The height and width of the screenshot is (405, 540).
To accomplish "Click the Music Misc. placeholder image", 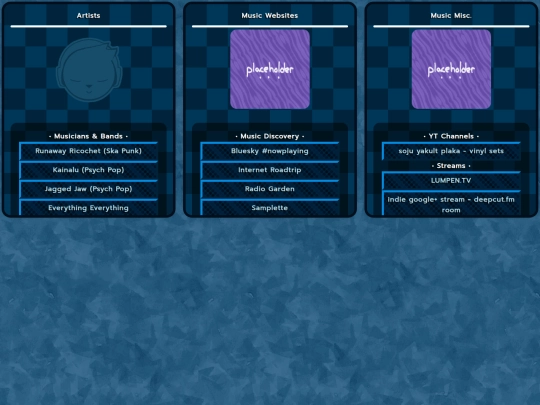I will (451, 69).
